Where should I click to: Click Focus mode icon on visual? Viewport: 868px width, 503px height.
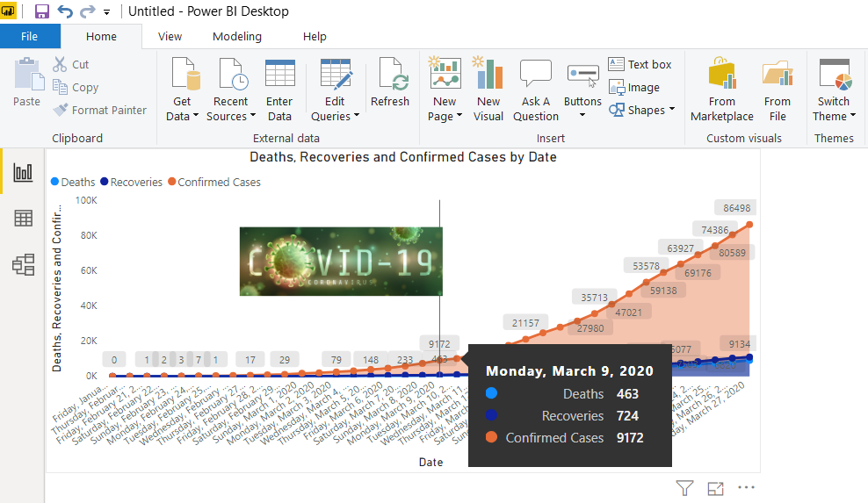[716, 488]
